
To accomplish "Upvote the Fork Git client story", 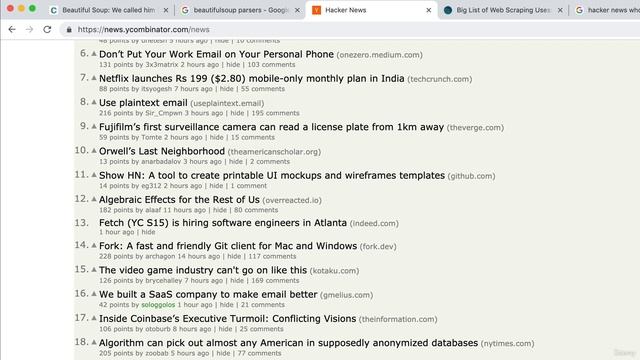I will click(x=94, y=245).
